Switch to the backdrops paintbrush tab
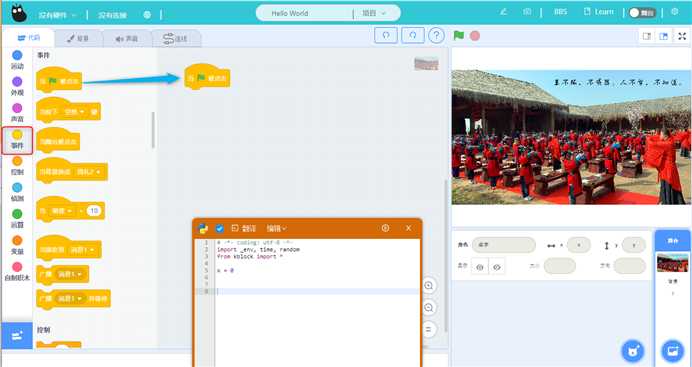692x367 pixels. pos(79,39)
